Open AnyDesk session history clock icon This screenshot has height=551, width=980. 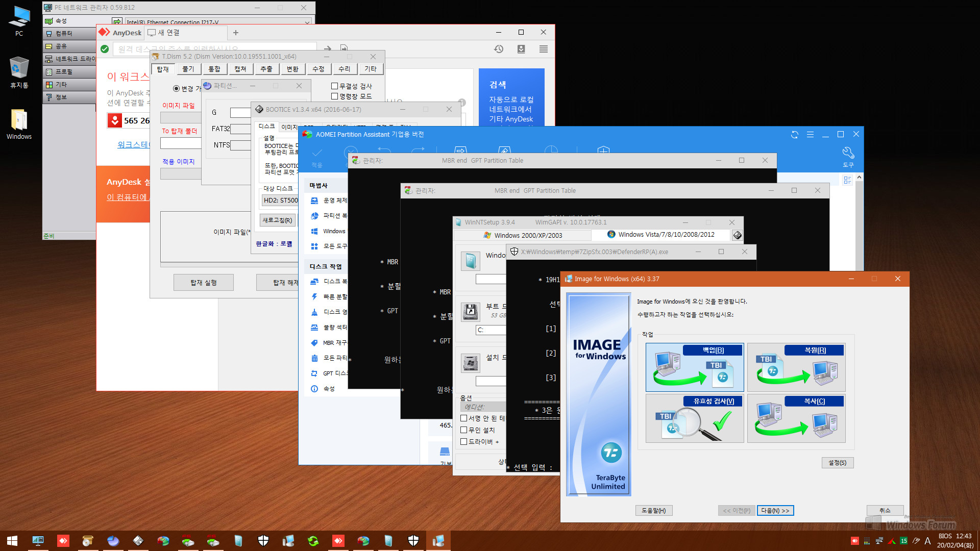(499, 49)
